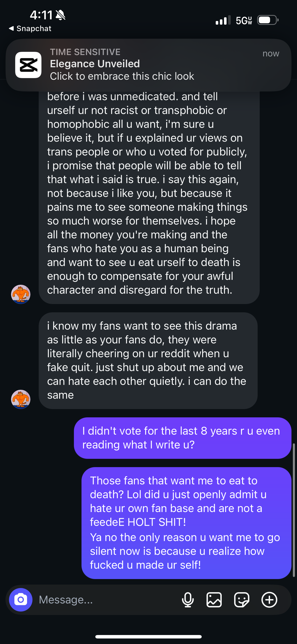Viewport: 297px width, 644px height.
Task: Tap the purple "Those fans" message bubble
Action: [186, 523]
